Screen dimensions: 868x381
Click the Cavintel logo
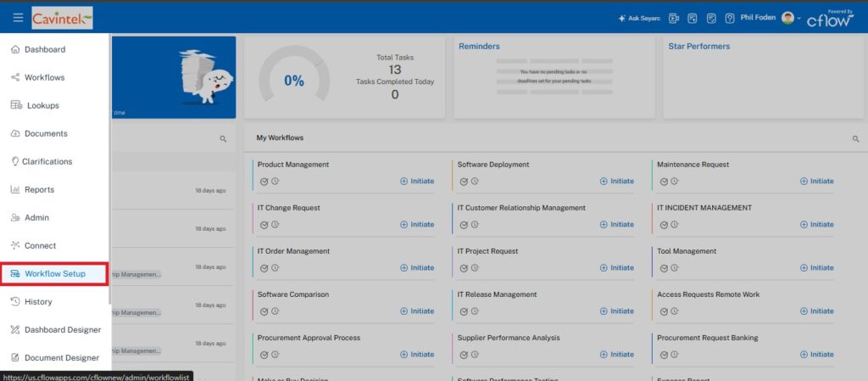click(62, 18)
